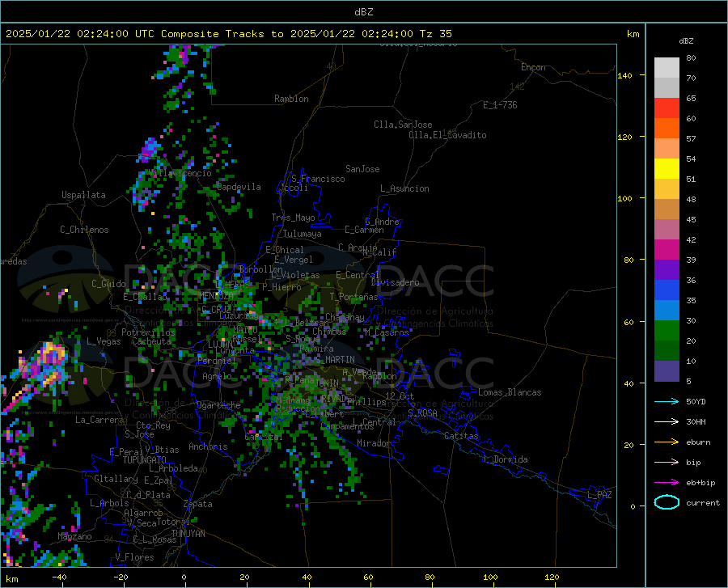Select the light blue 30-35 dBZ swatch
The width and height of the screenshot is (728, 588).
pos(667,311)
